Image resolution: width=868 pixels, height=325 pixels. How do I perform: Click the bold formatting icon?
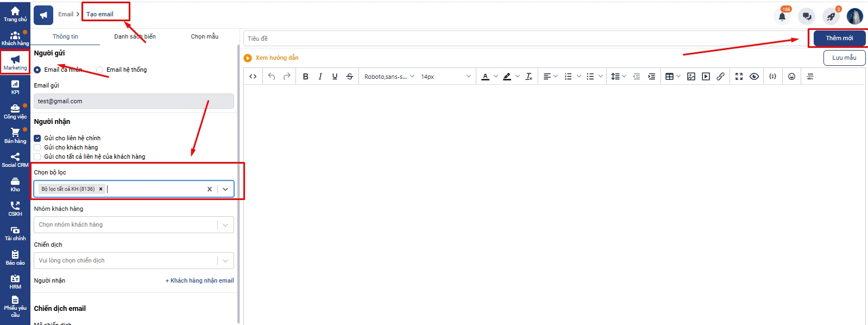305,77
